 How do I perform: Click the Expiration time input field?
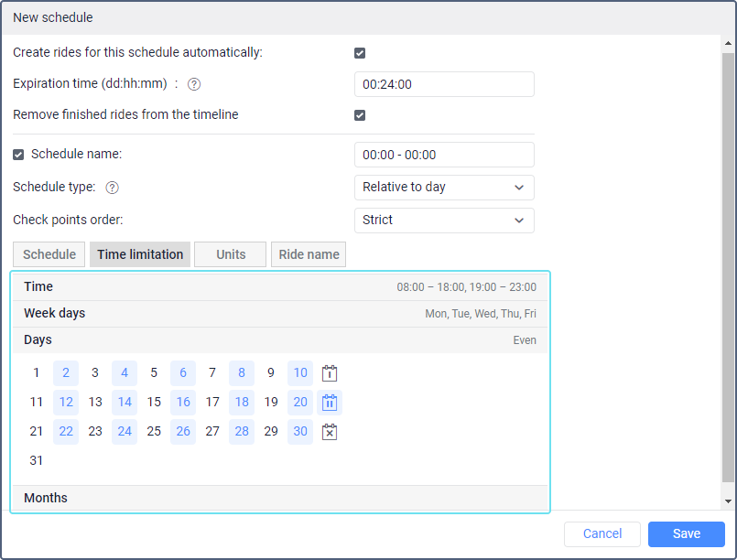(444, 84)
